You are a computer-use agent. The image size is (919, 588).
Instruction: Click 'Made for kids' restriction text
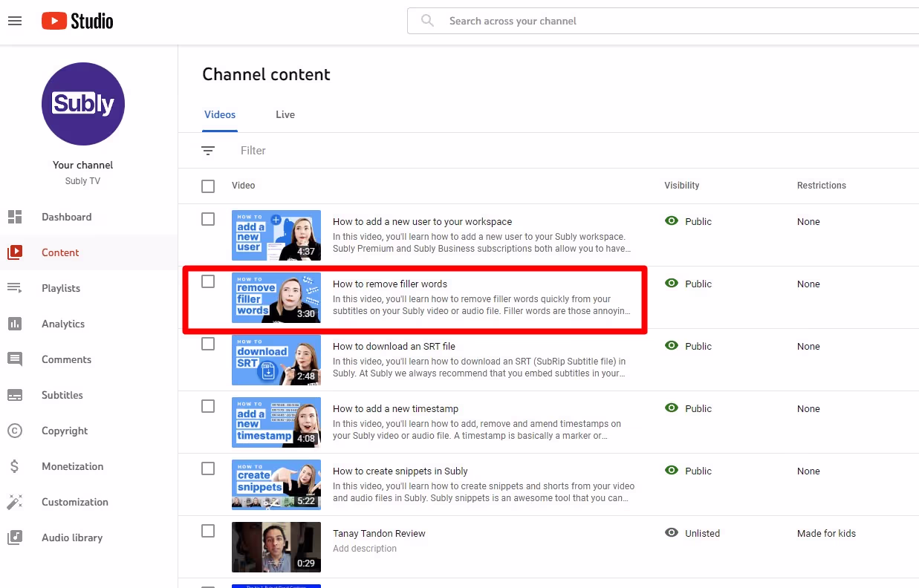pyautogui.click(x=826, y=533)
